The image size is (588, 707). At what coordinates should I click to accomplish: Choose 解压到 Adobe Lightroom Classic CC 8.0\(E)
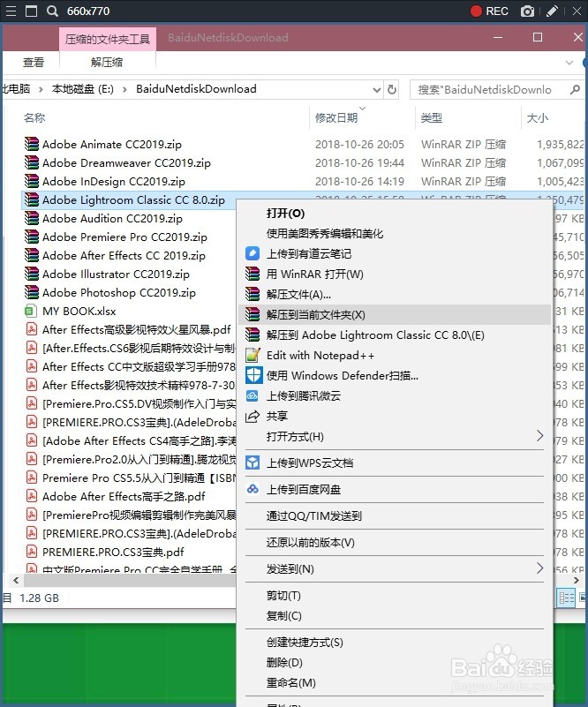pyautogui.click(x=375, y=335)
